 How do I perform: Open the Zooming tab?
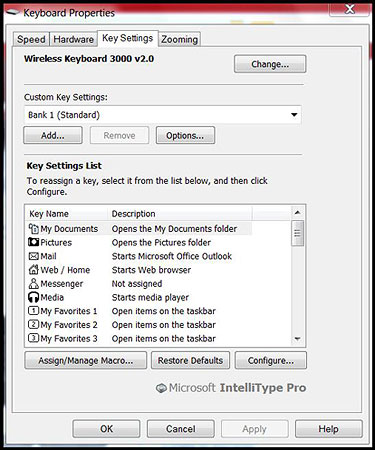(x=179, y=39)
